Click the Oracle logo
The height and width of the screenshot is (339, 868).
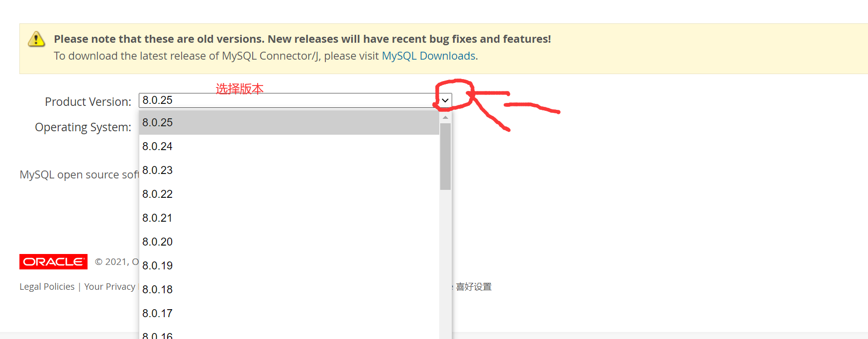point(53,261)
